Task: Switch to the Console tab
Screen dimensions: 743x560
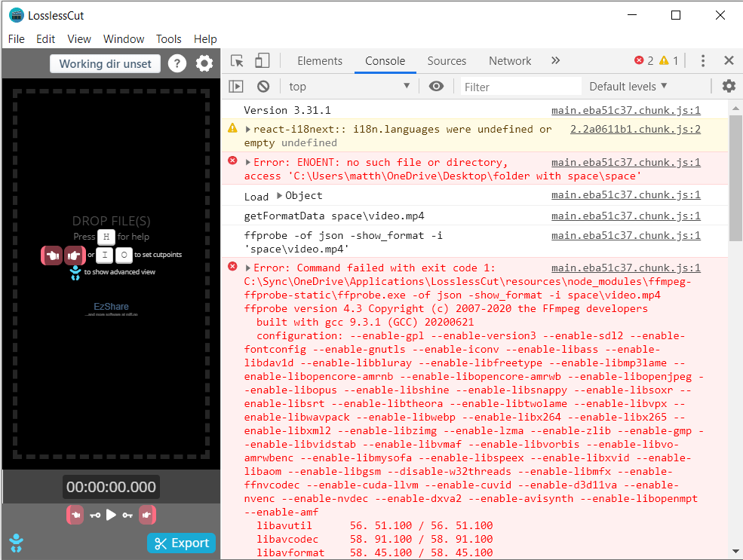Action: coord(385,61)
